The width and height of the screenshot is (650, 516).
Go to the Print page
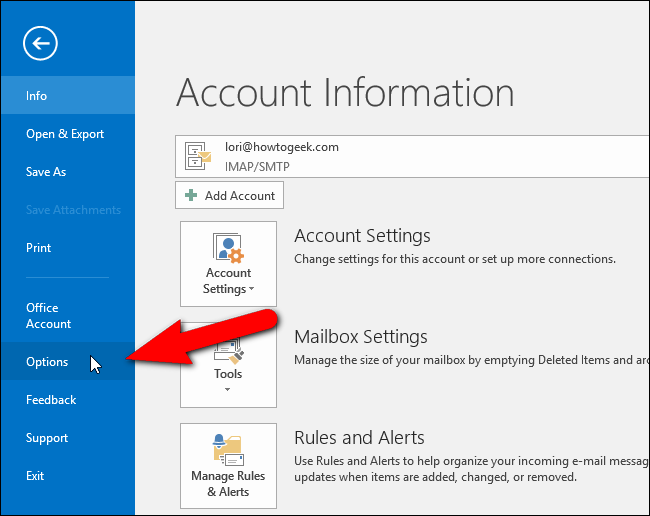click(x=39, y=248)
